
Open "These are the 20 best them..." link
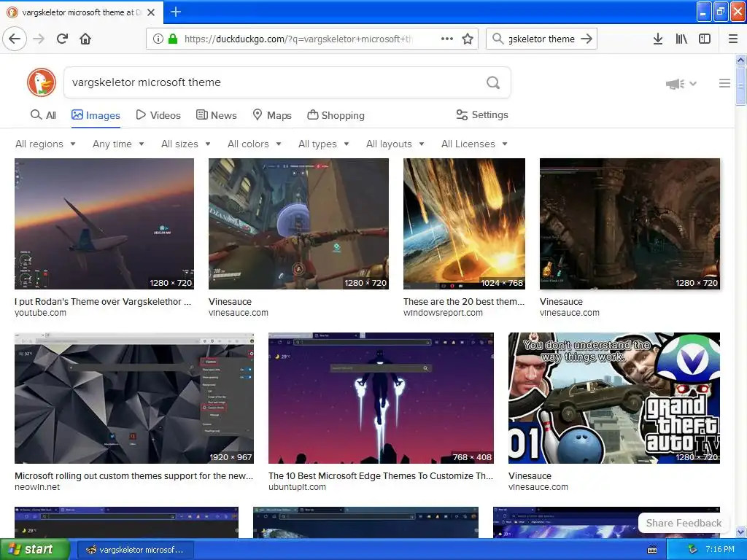pyautogui.click(x=463, y=301)
